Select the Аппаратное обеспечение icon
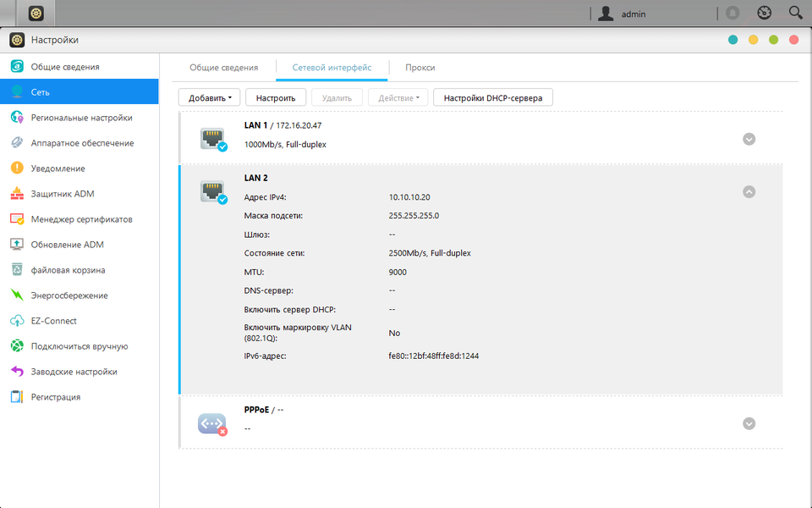The width and height of the screenshot is (812, 508). click(x=17, y=142)
